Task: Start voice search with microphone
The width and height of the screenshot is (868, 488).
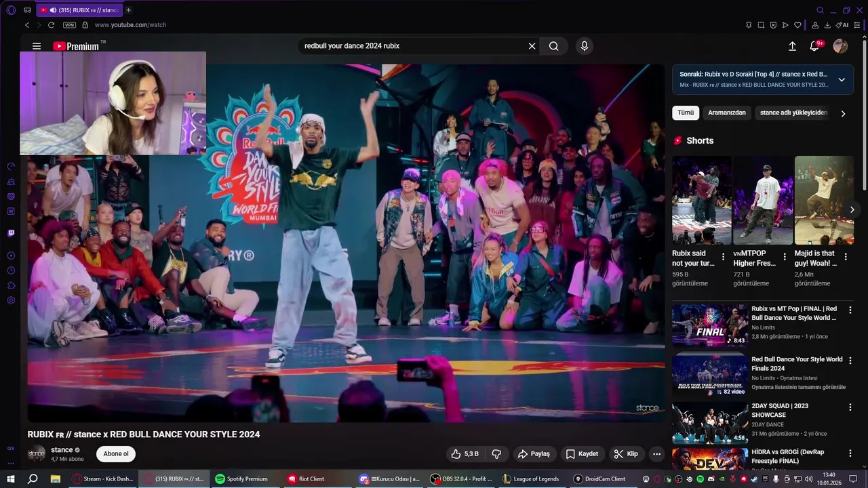Action: click(x=585, y=46)
